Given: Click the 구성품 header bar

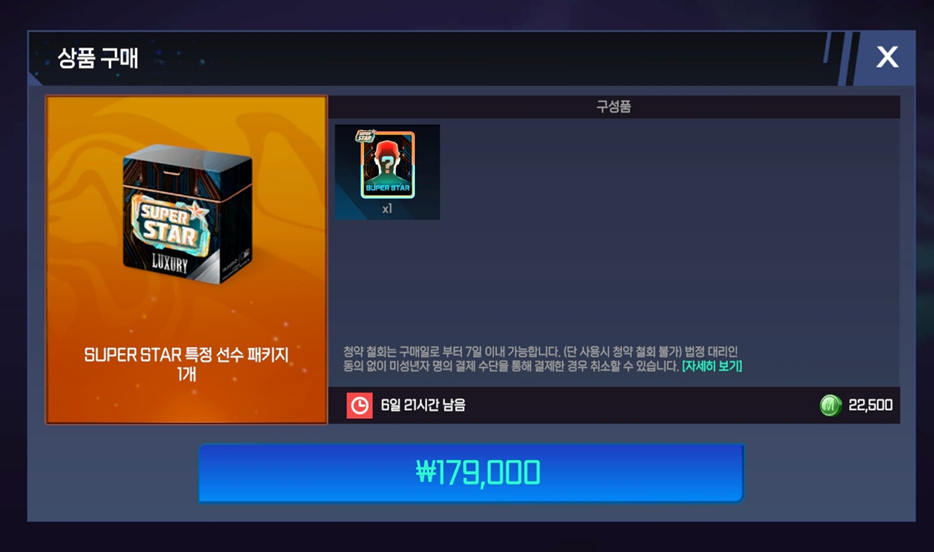Looking at the screenshot, I should [614, 107].
